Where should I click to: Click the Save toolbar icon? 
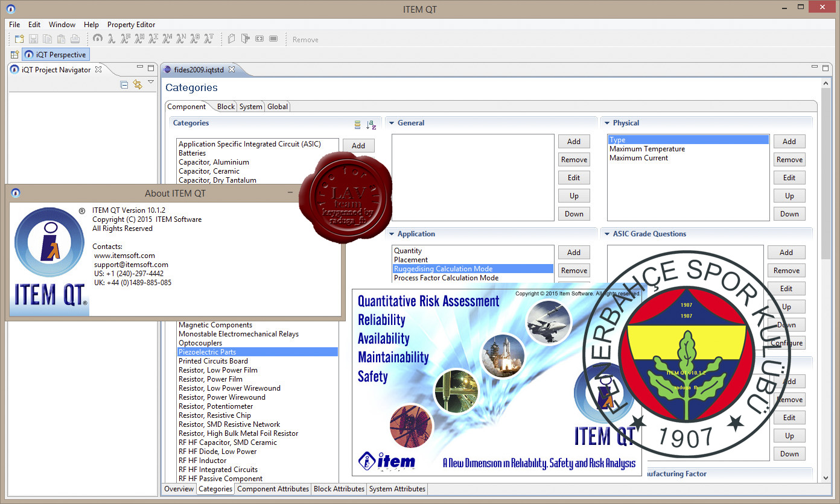tap(34, 39)
